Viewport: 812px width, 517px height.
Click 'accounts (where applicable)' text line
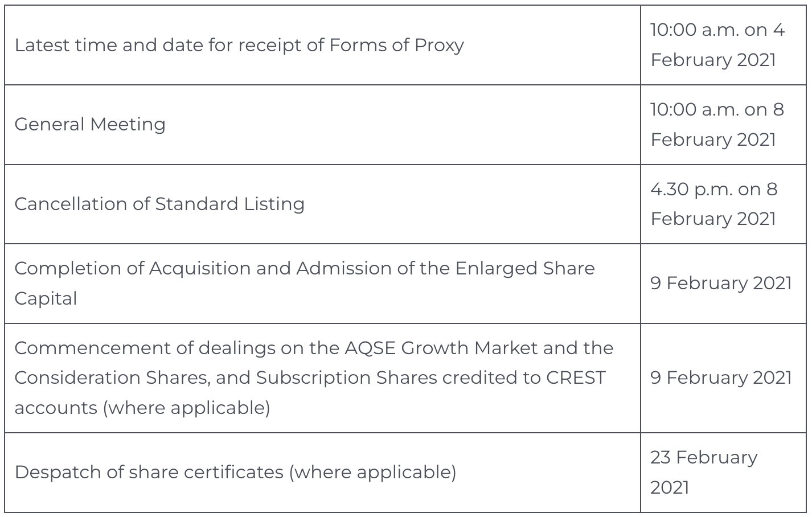click(x=142, y=408)
